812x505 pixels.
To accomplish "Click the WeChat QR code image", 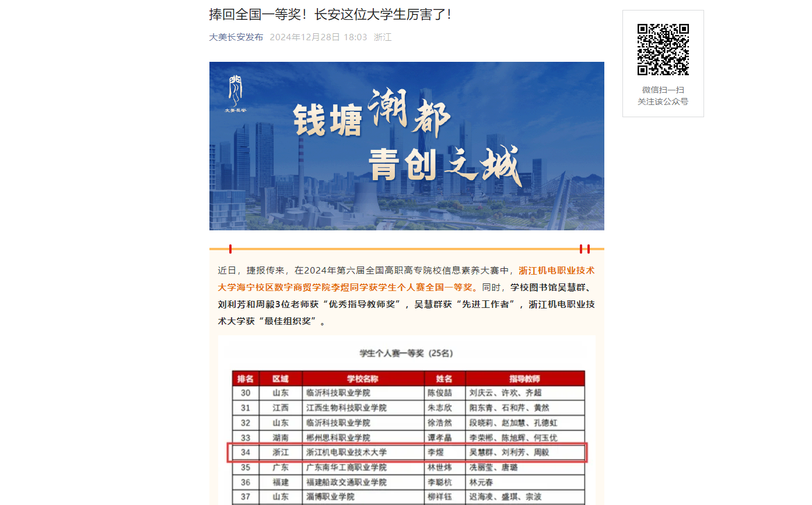I will [663, 50].
